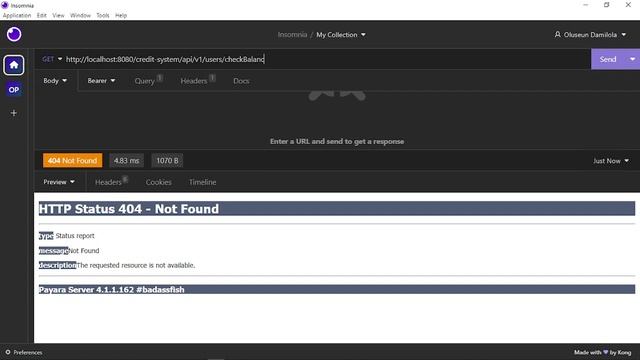Screen dimensions: 640x360
Task: Click the Payara Server 4.1.1.162 footer text
Action: click(x=111, y=289)
